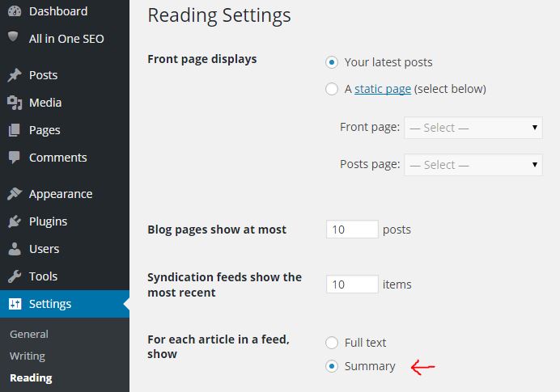560x392 pixels.
Task: Click the Your latest posts option text
Action: (x=388, y=62)
